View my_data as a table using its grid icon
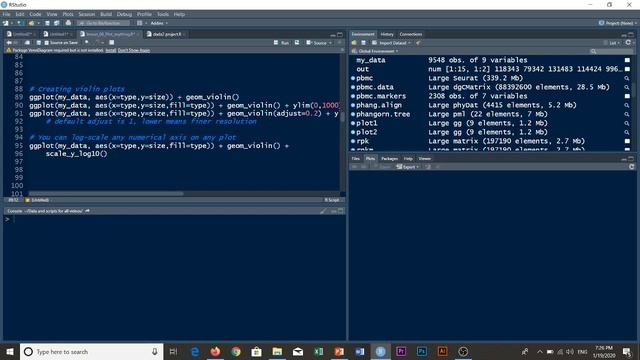Screen dimensions: 640x360 (627, 60)
